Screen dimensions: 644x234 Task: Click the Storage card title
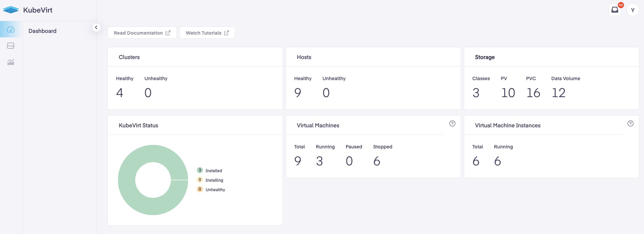[485, 57]
